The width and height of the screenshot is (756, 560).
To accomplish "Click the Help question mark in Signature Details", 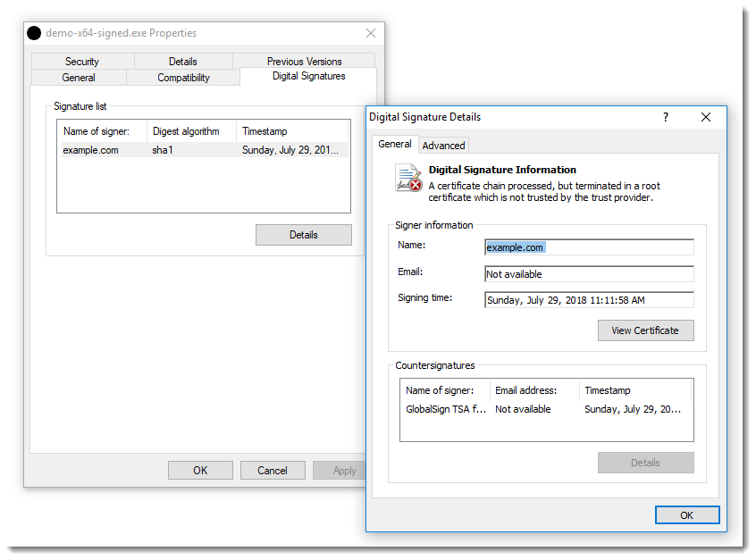I will [x=665, y=117].
